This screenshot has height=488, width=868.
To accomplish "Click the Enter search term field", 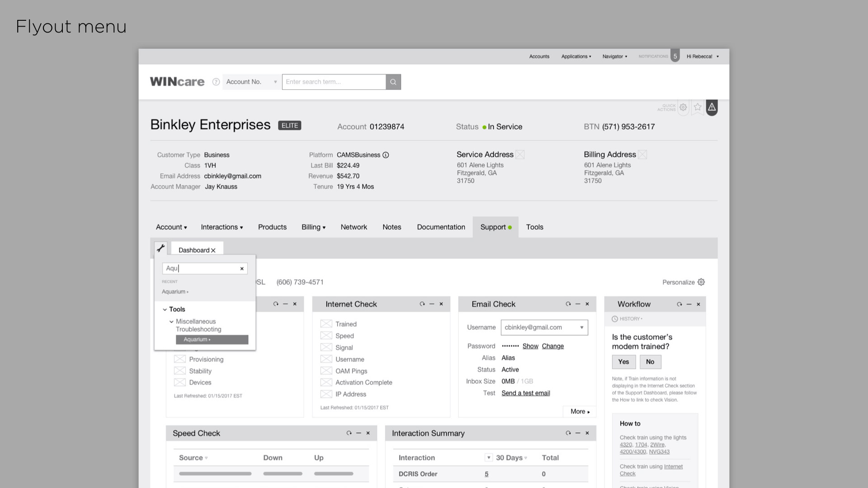I will [334, 82].
